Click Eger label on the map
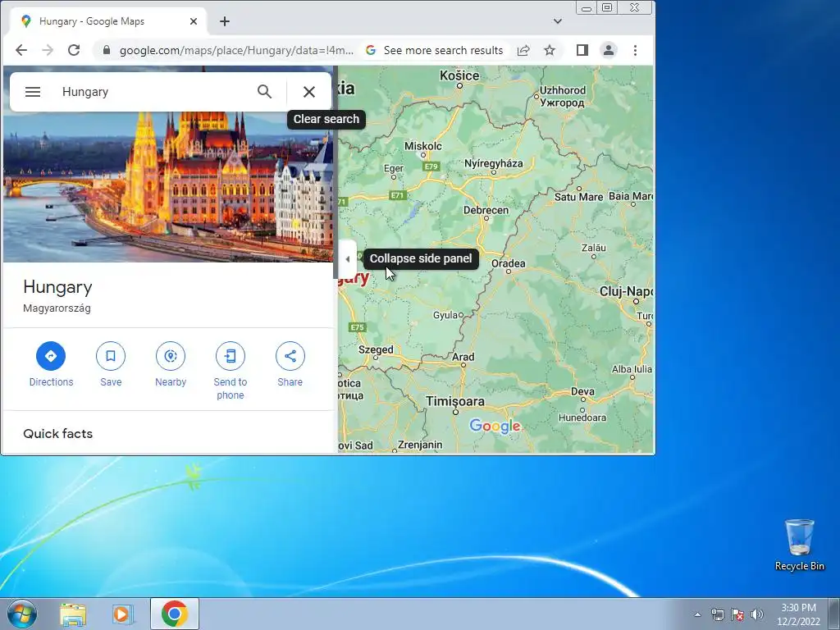 [x=394, y=168]
